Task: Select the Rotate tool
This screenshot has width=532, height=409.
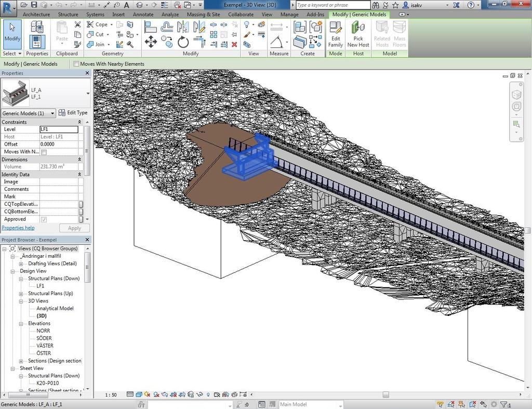Action: tap(183, 42)
